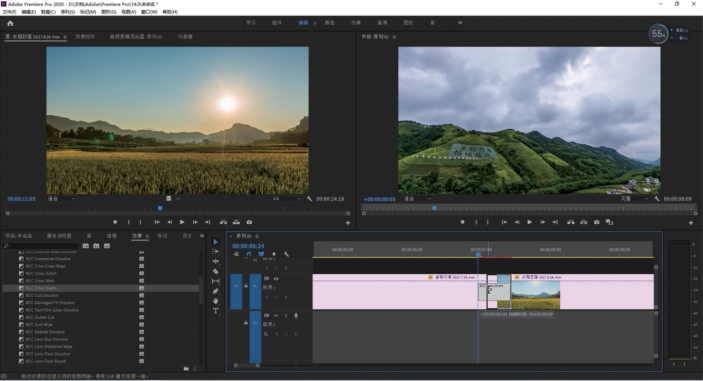The width and height of the screenshot is (703, 381).
Task: Switch to the 标记 tab in lower-left panel
Action: click(162, 236)
